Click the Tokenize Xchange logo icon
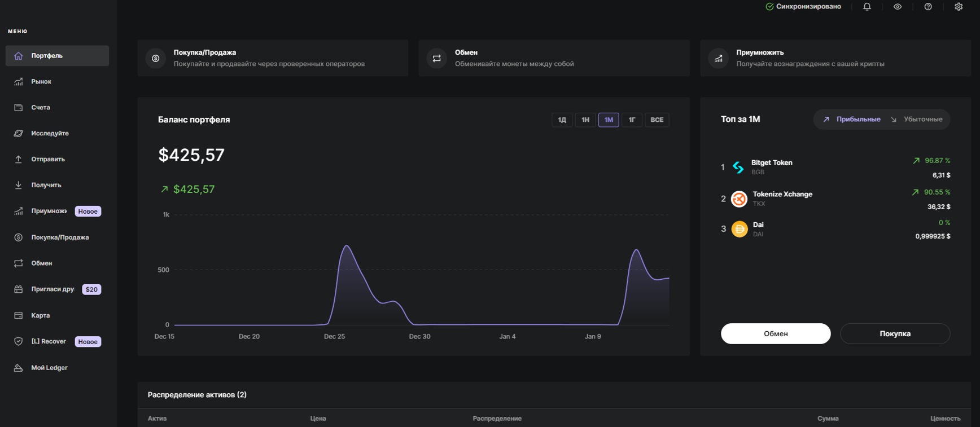Screen dimensions: 980x427 pos(739,199)
